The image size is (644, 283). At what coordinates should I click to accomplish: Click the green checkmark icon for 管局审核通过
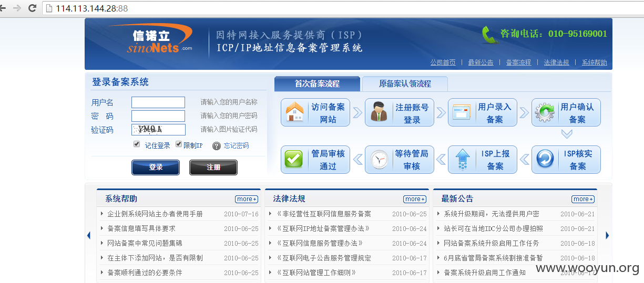tap(294, 159)
